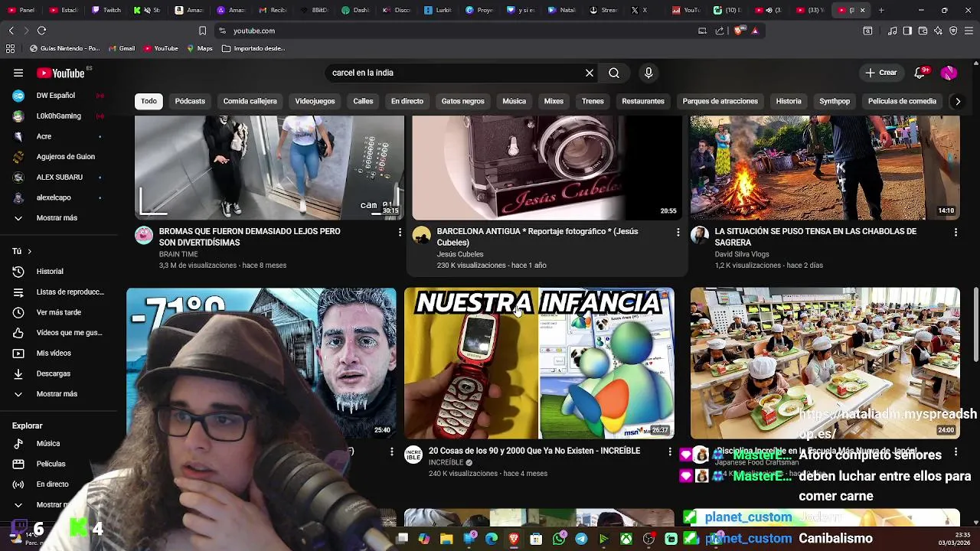Open the Maps bookmark
980x551 pixels.
point(198,48)
